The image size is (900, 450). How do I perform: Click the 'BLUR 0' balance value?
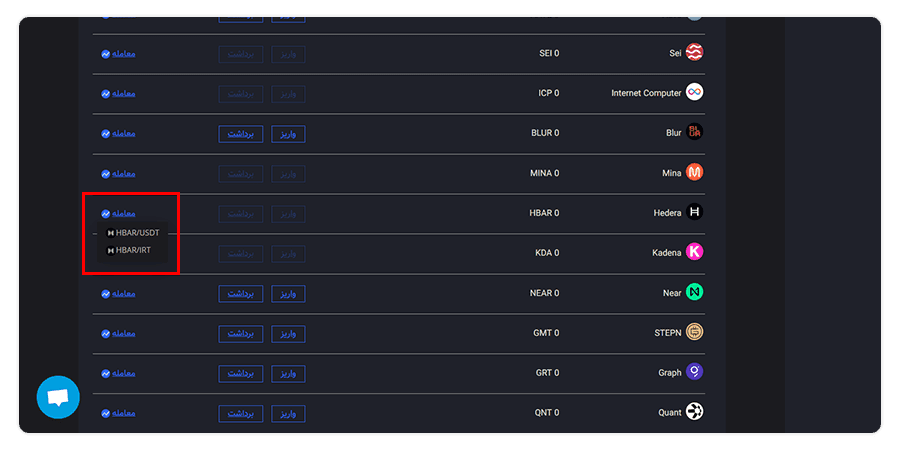[x=545, y=133]
